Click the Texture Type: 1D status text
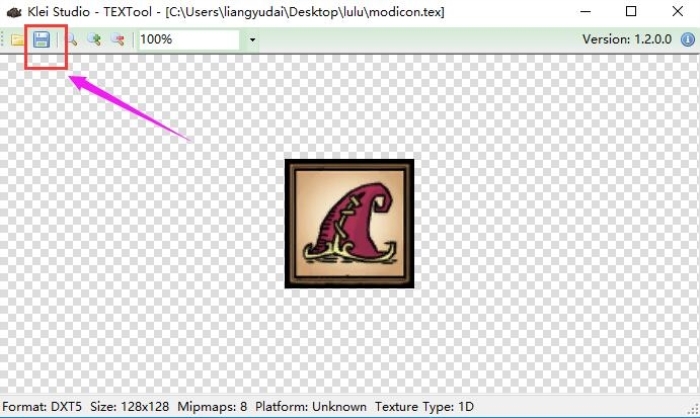This screenshot has width=700, height=418. point(424,407)
